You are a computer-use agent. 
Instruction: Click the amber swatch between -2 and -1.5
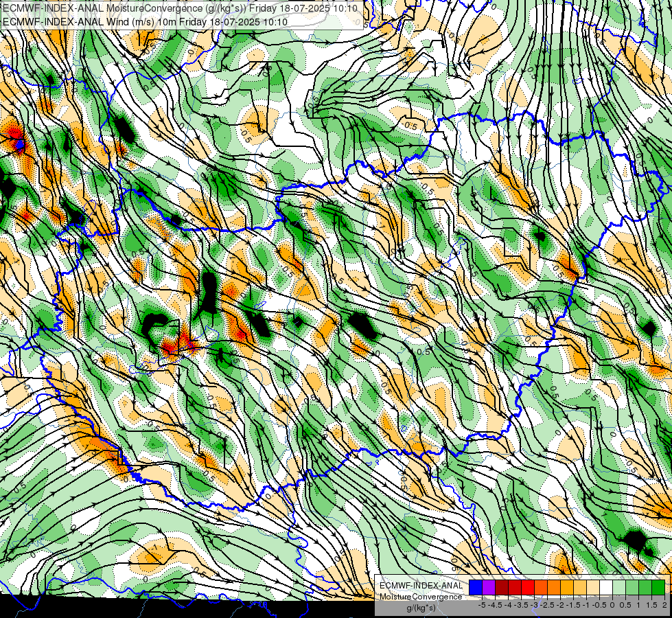click(x=567, y=587)
